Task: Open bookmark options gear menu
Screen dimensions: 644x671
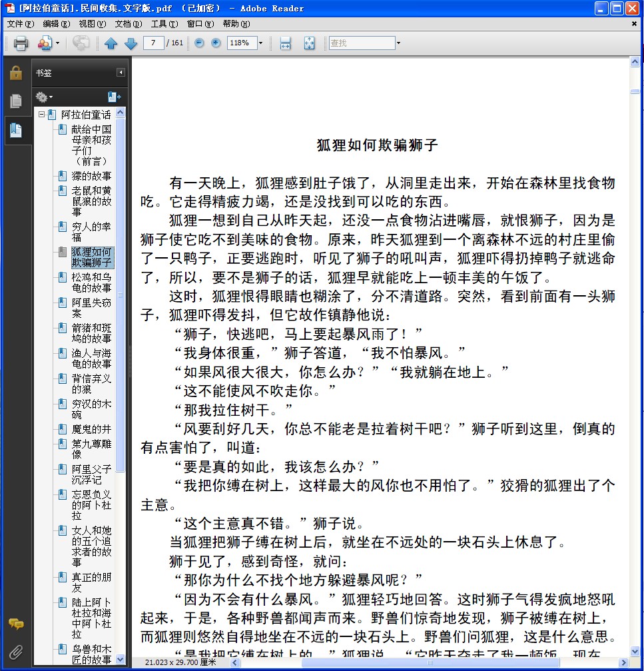Action: tap(44, 97)
